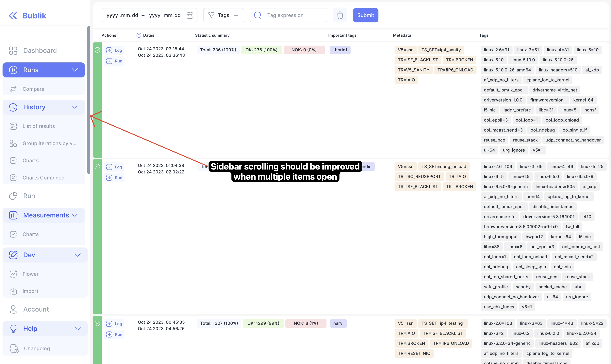
Task: Open Dashboard from sidebar
Action: tap(40, 50)
